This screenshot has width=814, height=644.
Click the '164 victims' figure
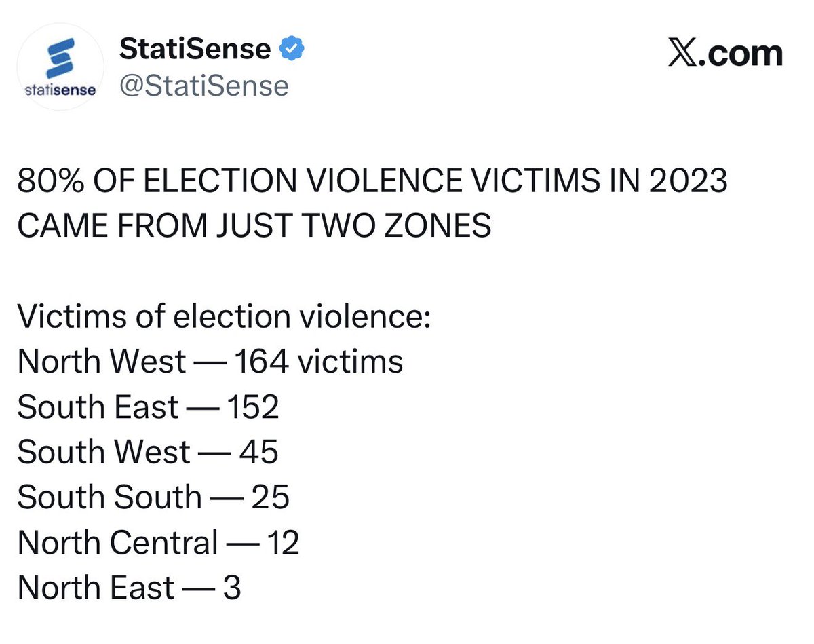click(x=319, y=361)
